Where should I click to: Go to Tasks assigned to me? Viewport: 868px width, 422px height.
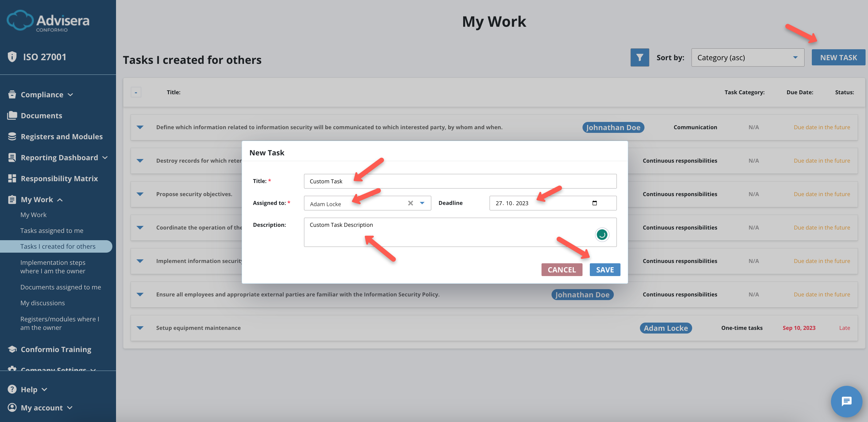[x=52, y=230]
